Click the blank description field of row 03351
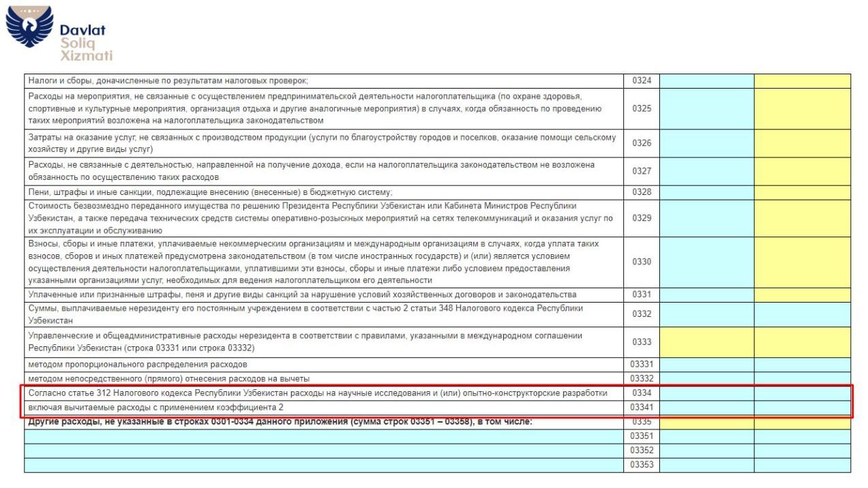Screen dimensions: 868x488 click(324, 437)
